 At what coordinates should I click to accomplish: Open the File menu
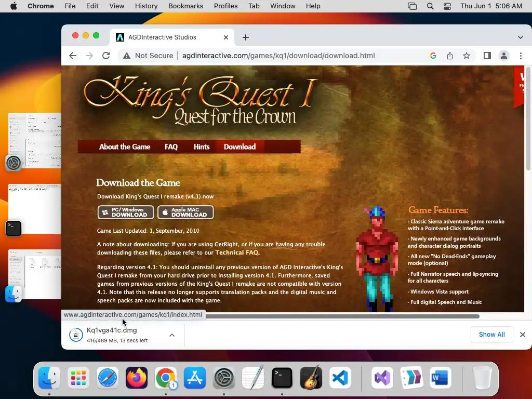tap(70, 6)
